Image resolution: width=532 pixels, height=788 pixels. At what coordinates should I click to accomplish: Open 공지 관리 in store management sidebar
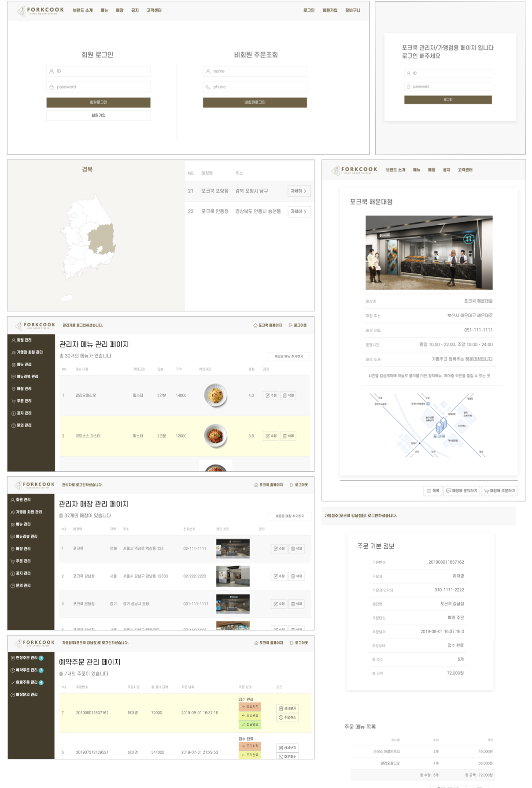point(20,573)
